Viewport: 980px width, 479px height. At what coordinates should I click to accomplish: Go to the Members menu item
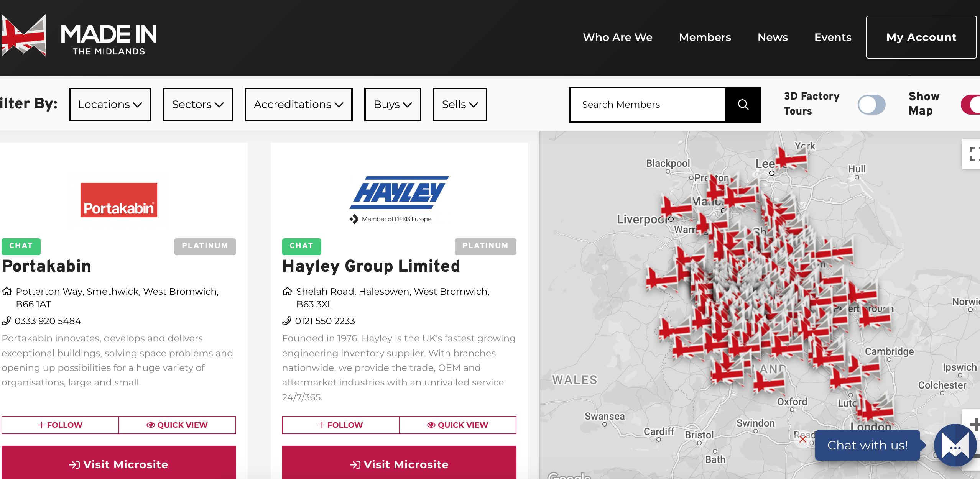click(705, 37)
